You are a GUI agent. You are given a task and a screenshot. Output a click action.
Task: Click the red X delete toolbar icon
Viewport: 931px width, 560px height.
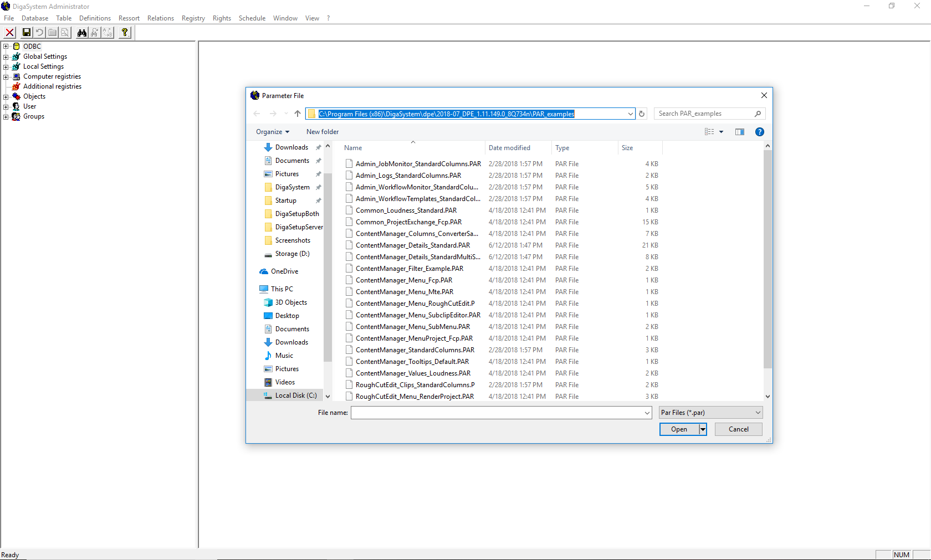pyautogui.click(x=10, y=33)
